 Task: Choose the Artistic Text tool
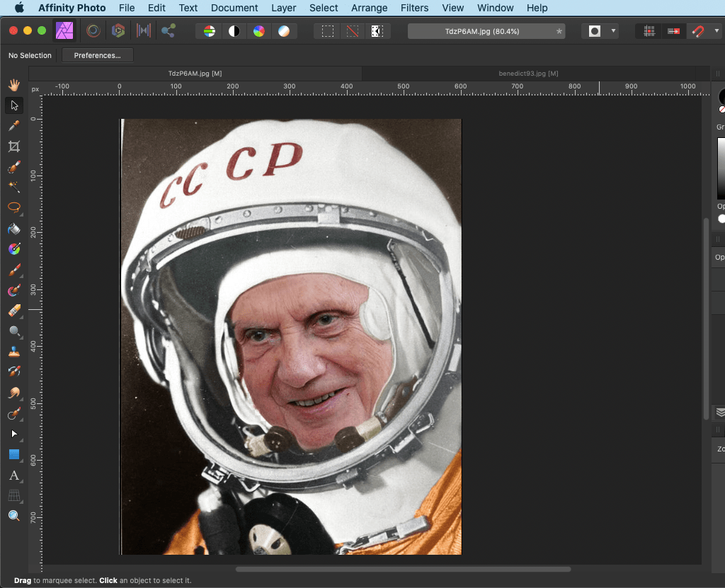click(13, 475)
